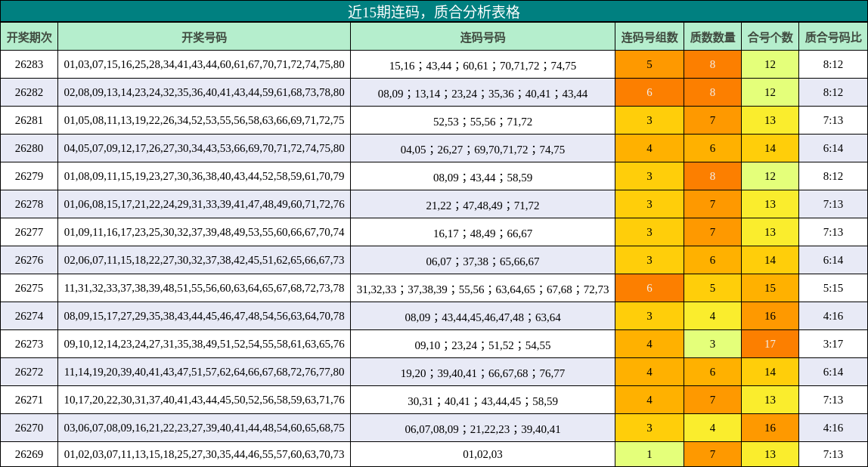Click consecutive numbers 01,02,03 in row 26269
The width and height of the screenshot is (868, 467).
click(482, 454)
